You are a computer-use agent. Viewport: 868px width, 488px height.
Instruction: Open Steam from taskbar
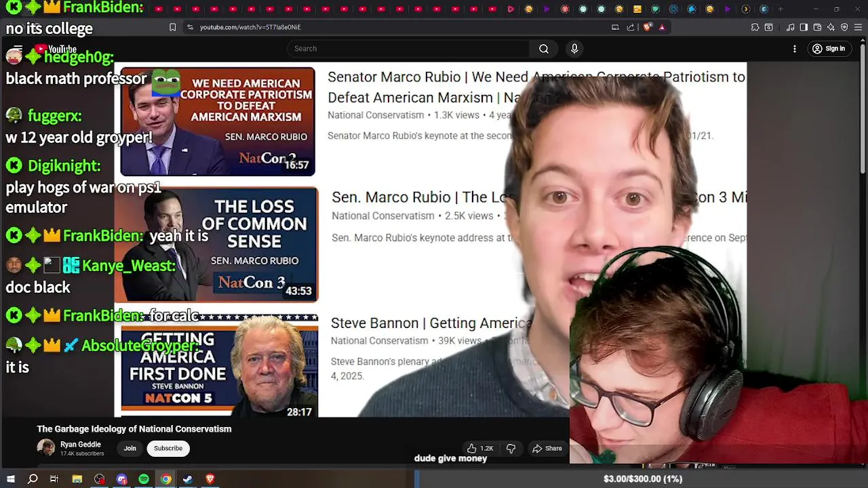tap(188, 479)
